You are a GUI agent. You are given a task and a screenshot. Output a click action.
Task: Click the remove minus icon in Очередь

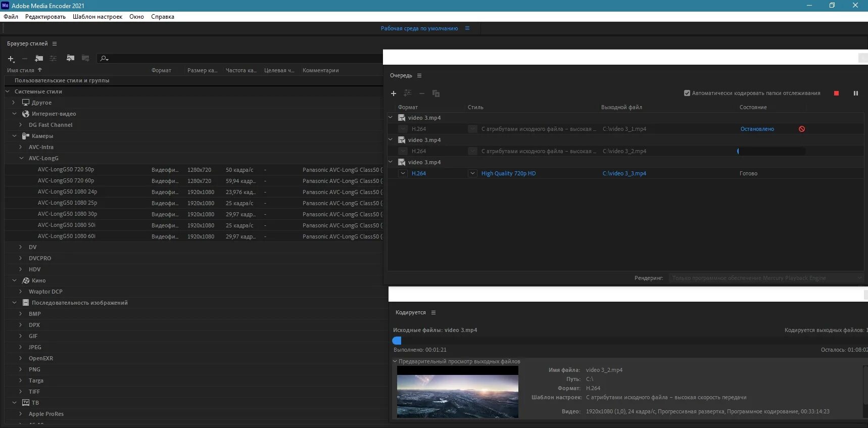click(422, 93)
